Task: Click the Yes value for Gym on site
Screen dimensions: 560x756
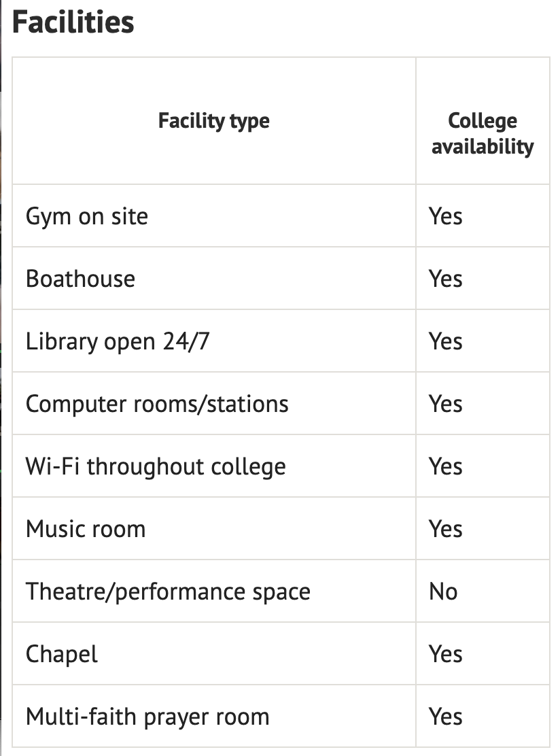Action: [446, 216]
